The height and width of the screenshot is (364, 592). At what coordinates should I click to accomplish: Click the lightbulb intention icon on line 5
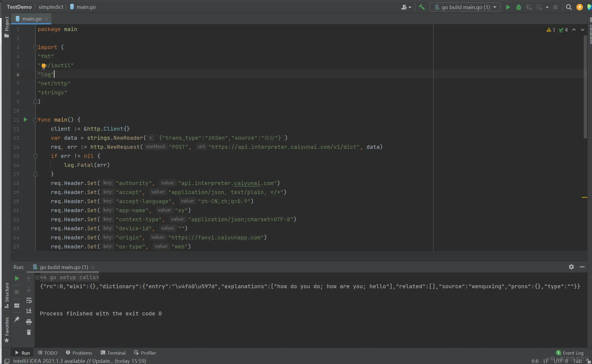point(43,66)
